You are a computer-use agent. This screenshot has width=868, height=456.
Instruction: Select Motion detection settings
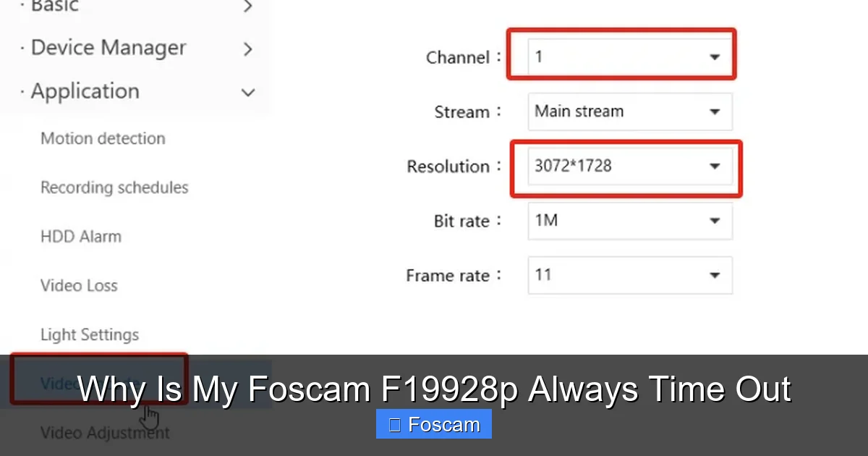point(103,138)
